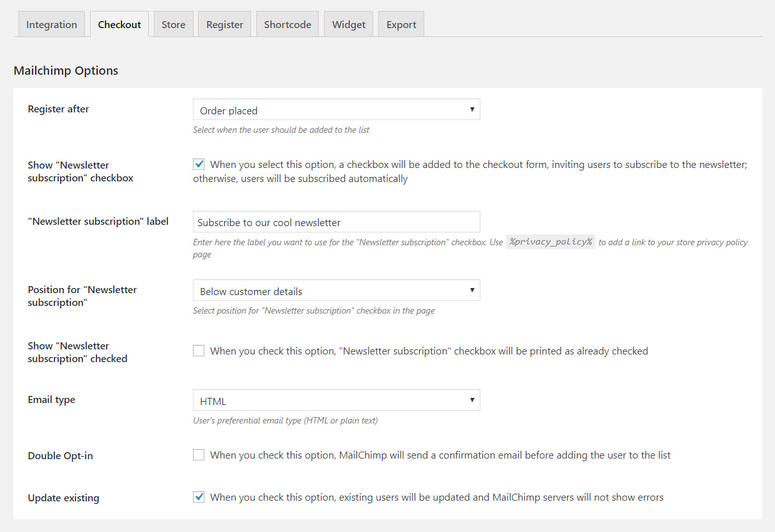Expand the HTML Email type dropdown
Image resolution: width=775 pixels, height=532 pixels.
pyautogui.click(x=336, y=400)
